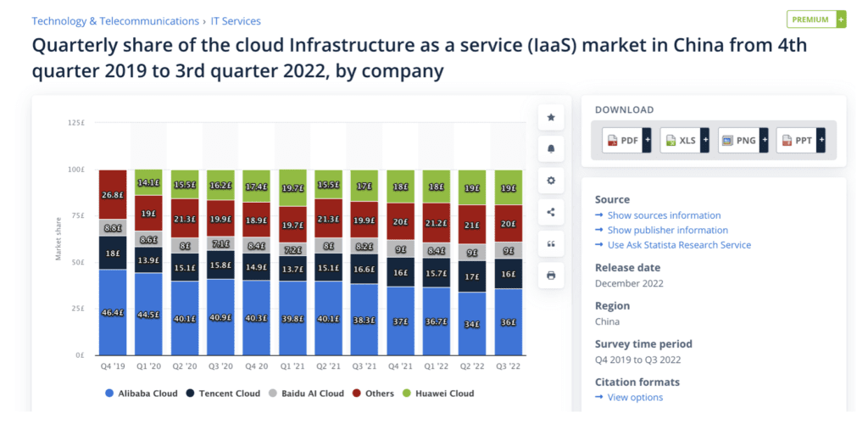Click the PREMIUM badge button
868x435 pixels.
816,20
